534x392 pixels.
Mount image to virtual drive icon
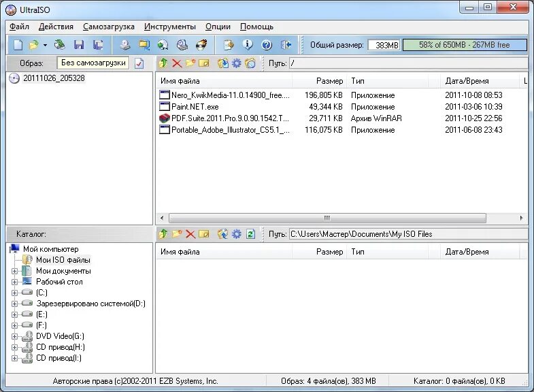(182, 45)
